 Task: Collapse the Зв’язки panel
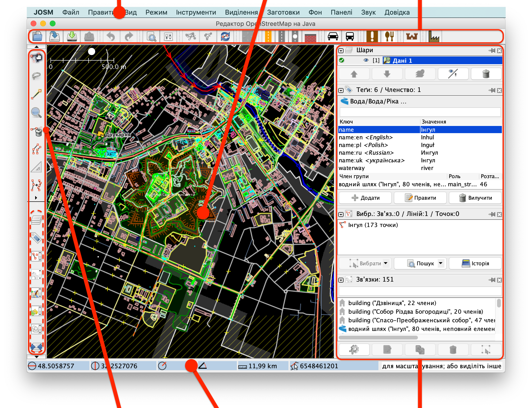341,280
